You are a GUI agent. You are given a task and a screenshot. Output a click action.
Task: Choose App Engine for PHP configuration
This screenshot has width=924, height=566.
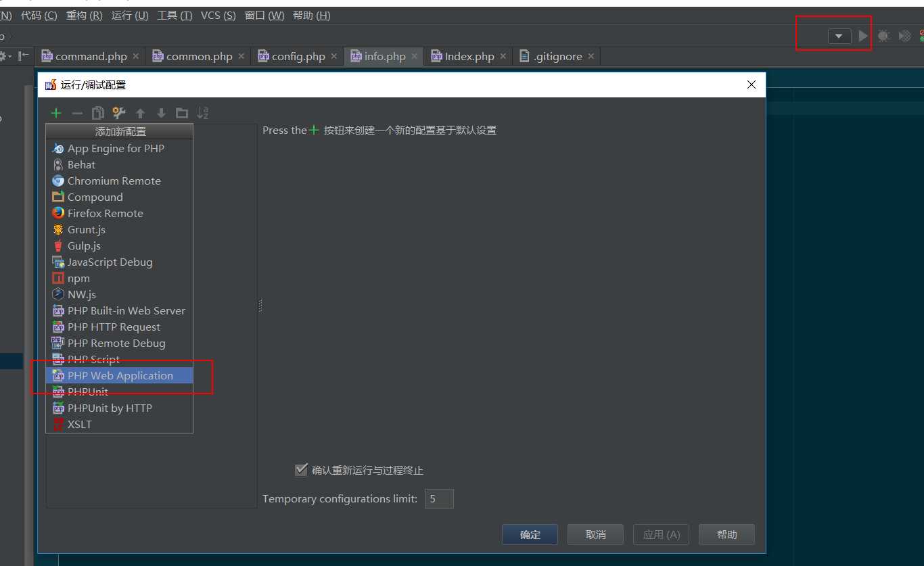click(x=120, y=148)
